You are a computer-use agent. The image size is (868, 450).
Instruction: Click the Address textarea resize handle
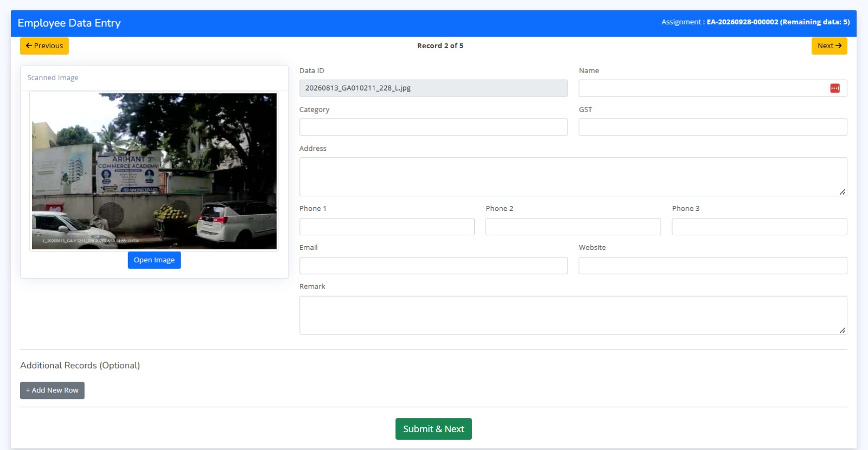843,192
